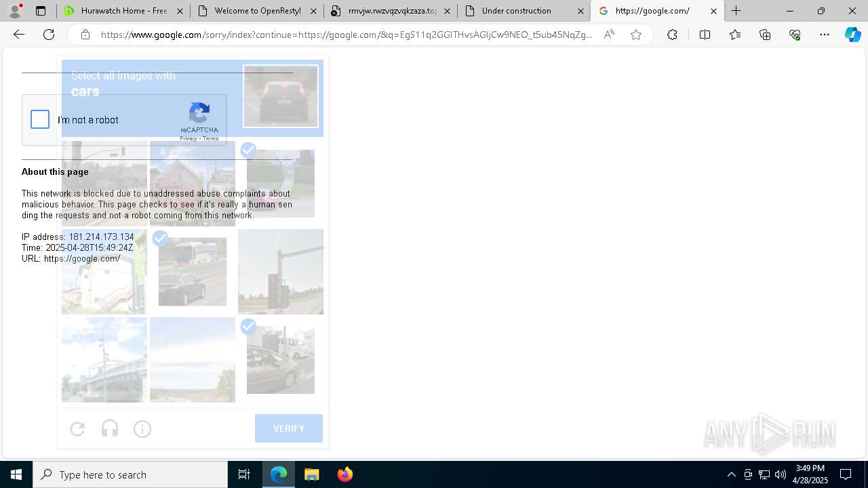868x488 pixels.
Task: Open reCAPTCHA Privacy link
Action: (x=189, y=138)
